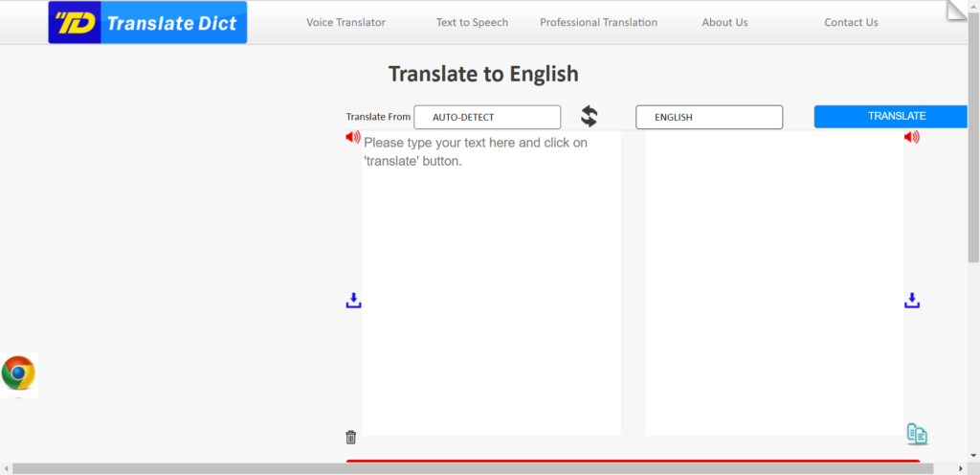
Task: Play audio for the translated text
Action: 911,138
